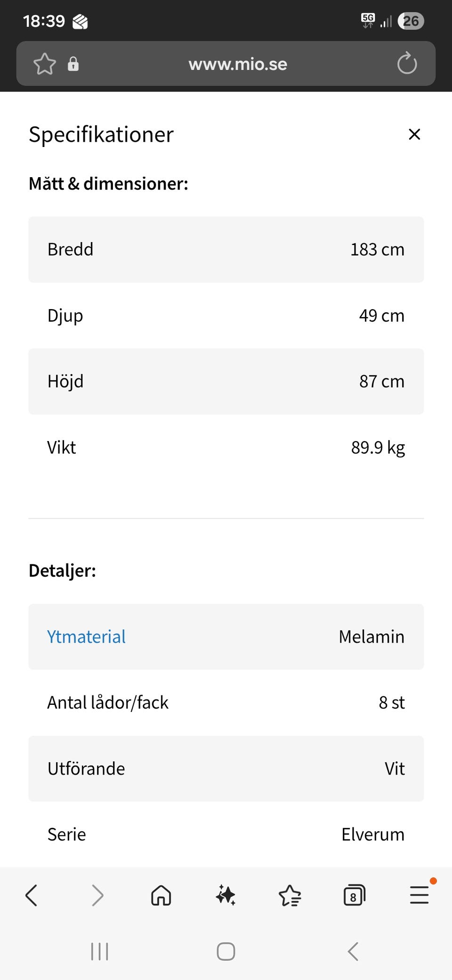452x980 pixels.
Task: Close the Specifikationer panel
Action: coord(414,134)
